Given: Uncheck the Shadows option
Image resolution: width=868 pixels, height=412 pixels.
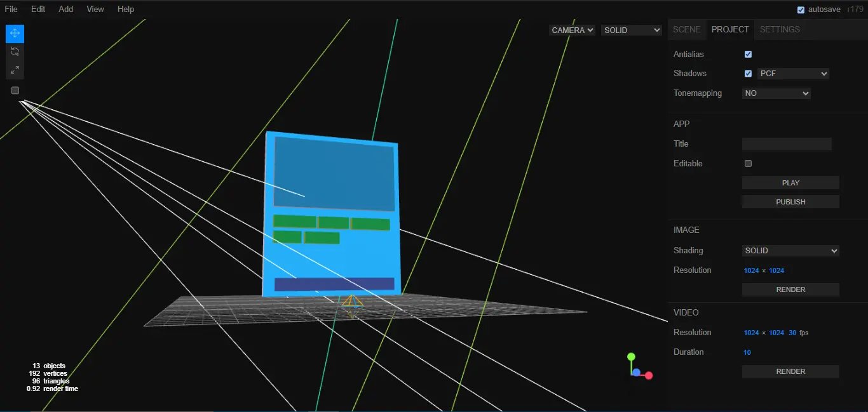Looking at the screenshot, I should coord(748,73).
